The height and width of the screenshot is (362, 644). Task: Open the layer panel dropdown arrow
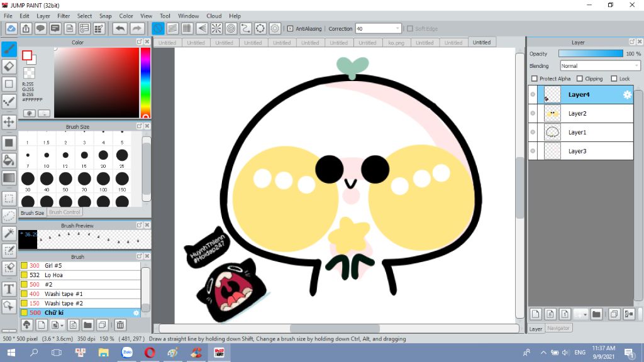click(x=585, y=315)
